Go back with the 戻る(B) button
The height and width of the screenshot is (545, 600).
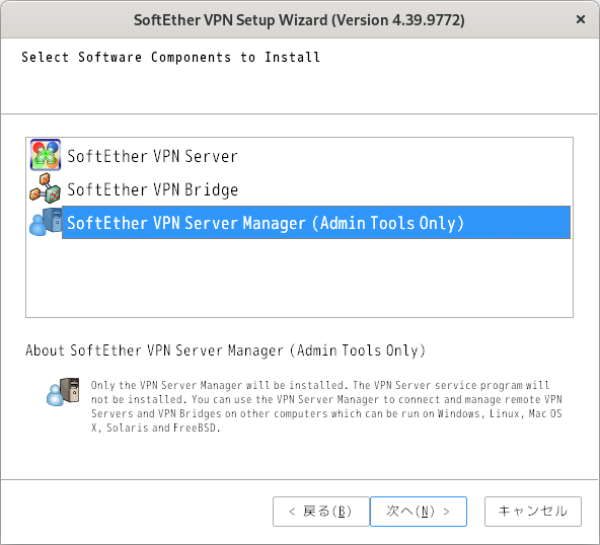(321, 511)
